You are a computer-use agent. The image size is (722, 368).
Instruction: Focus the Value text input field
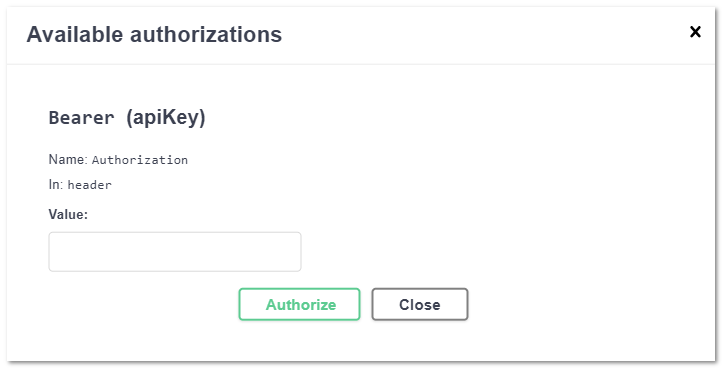click(175, 252)
